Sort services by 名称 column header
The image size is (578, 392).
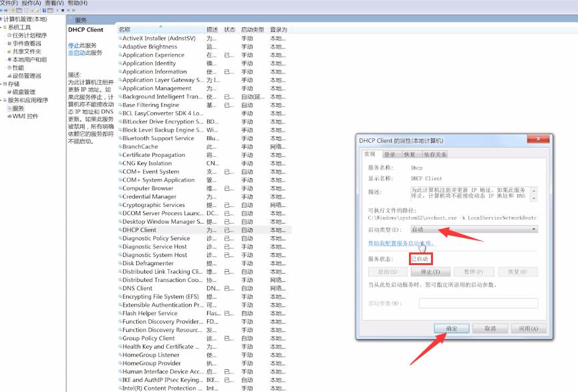pos(162,29)
